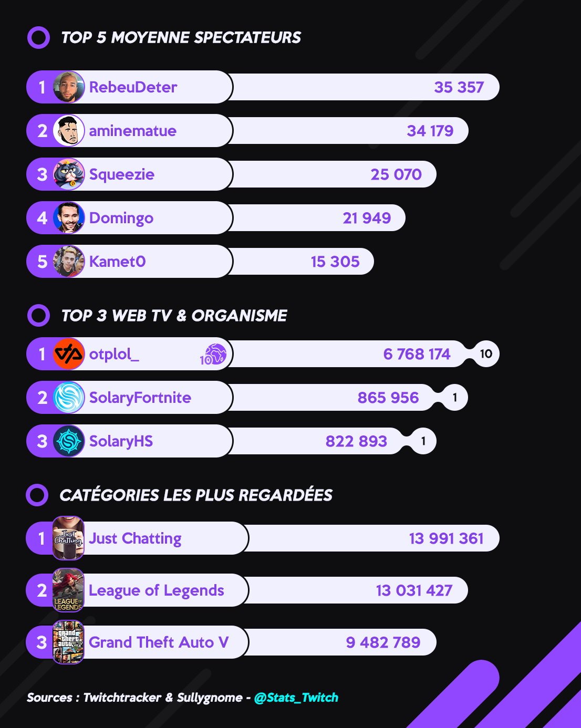
Task: Click the SolaryFortnite logo
Action: point(69,398)
